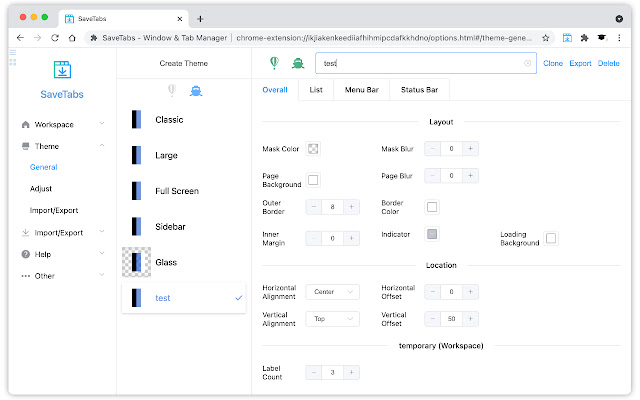Increase the Page Blur value

pyautogui.click(x=470, y=176)
